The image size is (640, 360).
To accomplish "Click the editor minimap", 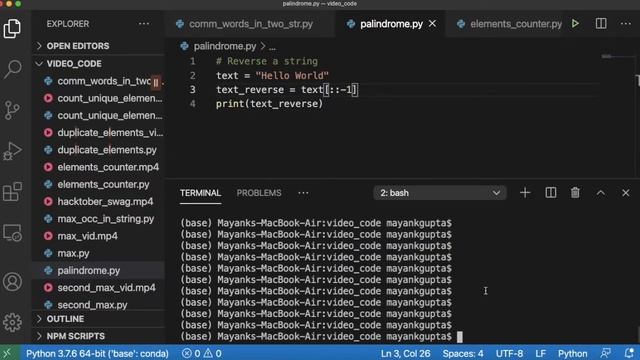I will 618,56.
